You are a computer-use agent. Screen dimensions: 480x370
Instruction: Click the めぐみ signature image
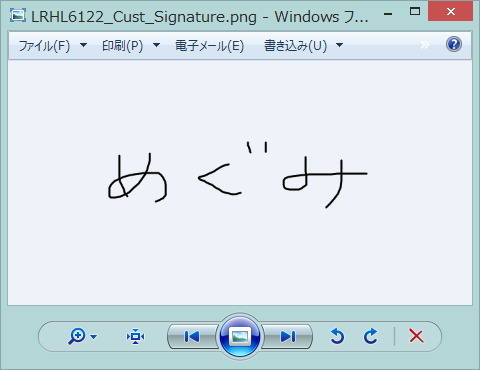click(238, 175)
